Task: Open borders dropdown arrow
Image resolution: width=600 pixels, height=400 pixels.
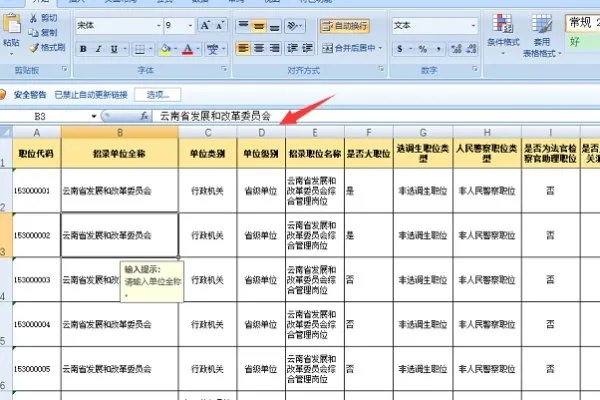Action: 150,49
